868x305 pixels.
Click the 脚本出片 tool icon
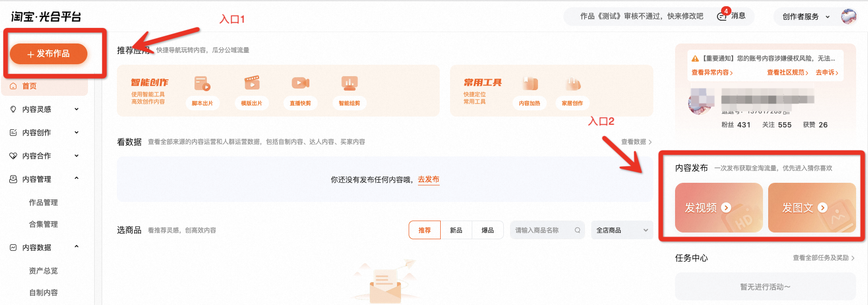click(202, 83)
